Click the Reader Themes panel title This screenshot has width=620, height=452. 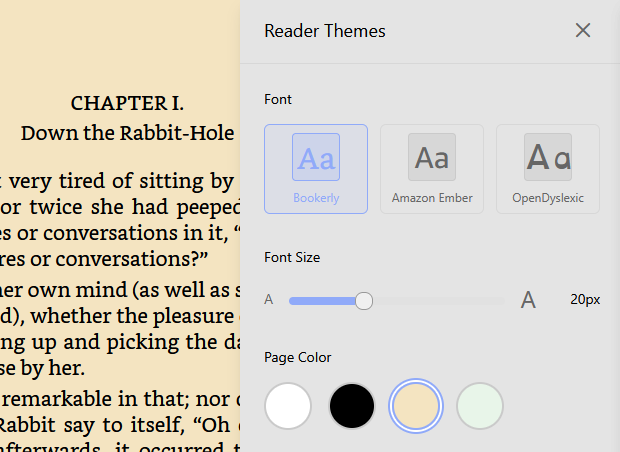tap(325, 31)
